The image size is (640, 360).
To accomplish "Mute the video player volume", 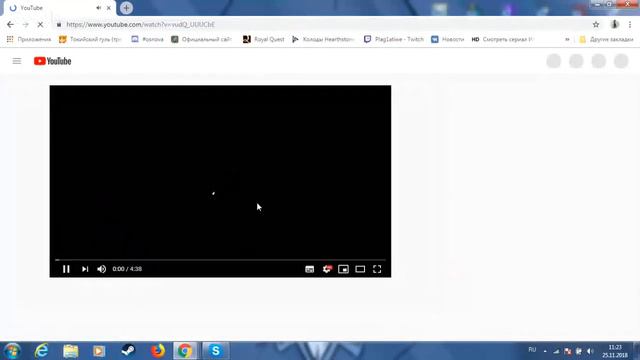I will pyautogui.click(x=101, y=269).
